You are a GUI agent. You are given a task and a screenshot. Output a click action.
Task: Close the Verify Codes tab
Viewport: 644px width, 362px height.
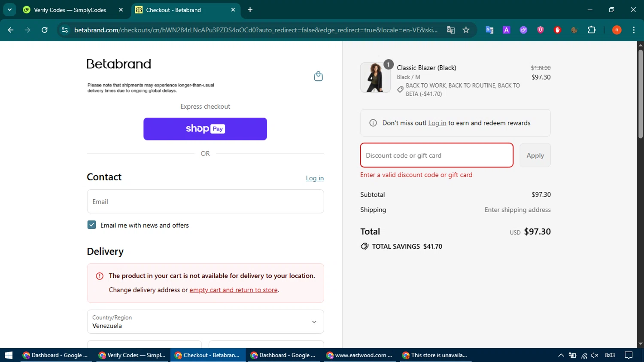click(121, 10)
